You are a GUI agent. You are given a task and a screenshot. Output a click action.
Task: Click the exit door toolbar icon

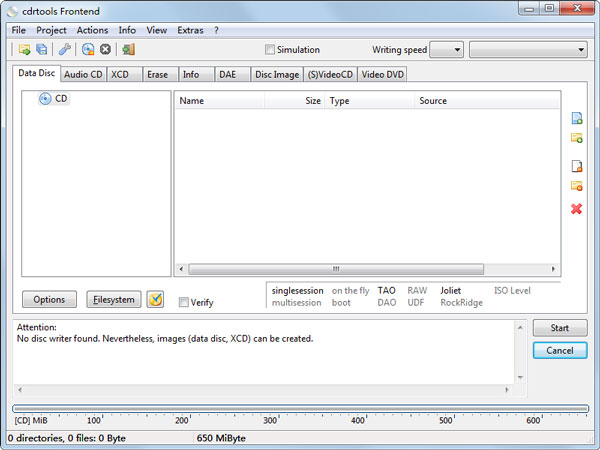(128, 49)
